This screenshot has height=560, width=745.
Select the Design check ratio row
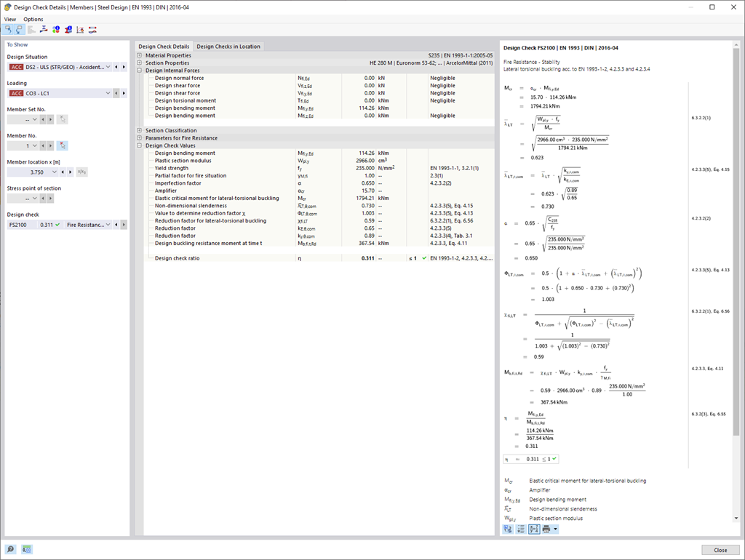319,258
